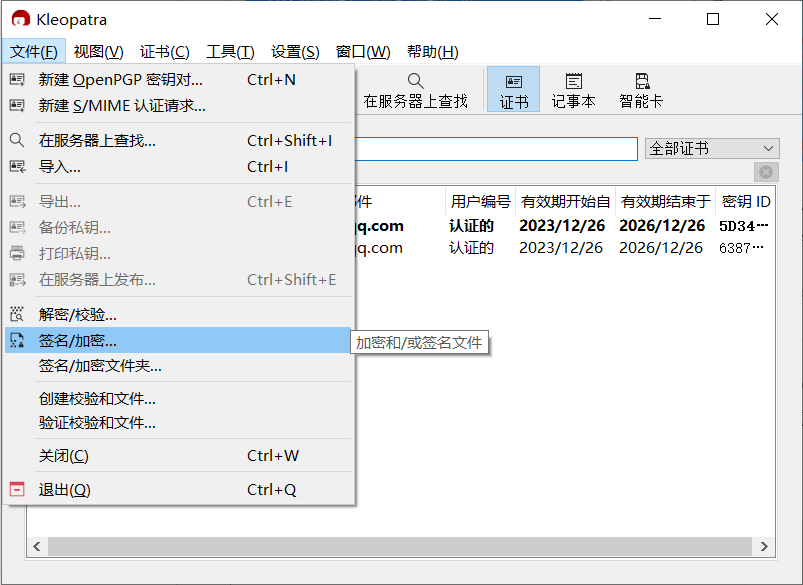Open the 文件(F) menu
This screenshot has height=585, width=803.
click(34, 52)
